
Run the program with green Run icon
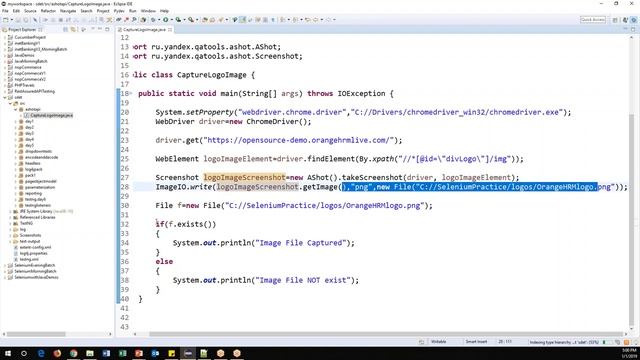point(166,20)
